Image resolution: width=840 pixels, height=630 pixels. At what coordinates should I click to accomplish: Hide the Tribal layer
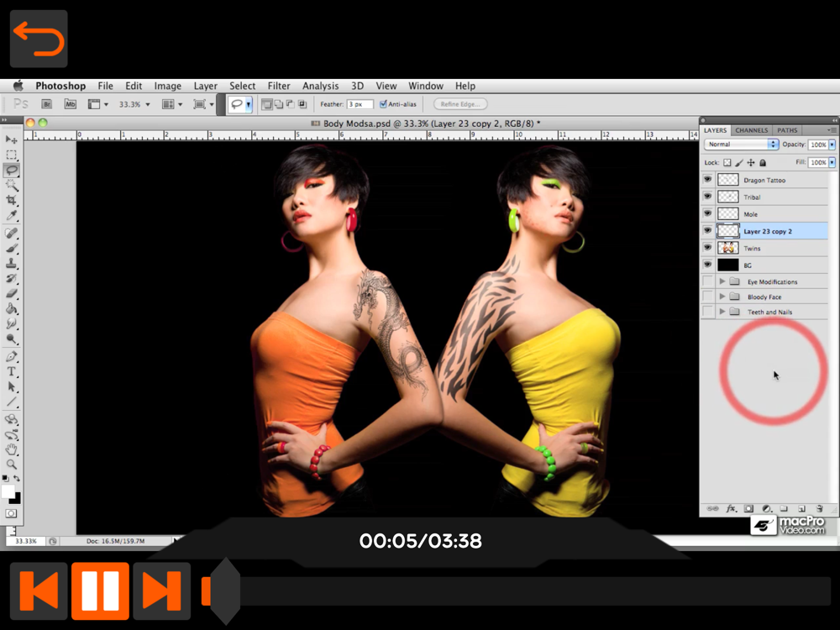pos(707,197)
